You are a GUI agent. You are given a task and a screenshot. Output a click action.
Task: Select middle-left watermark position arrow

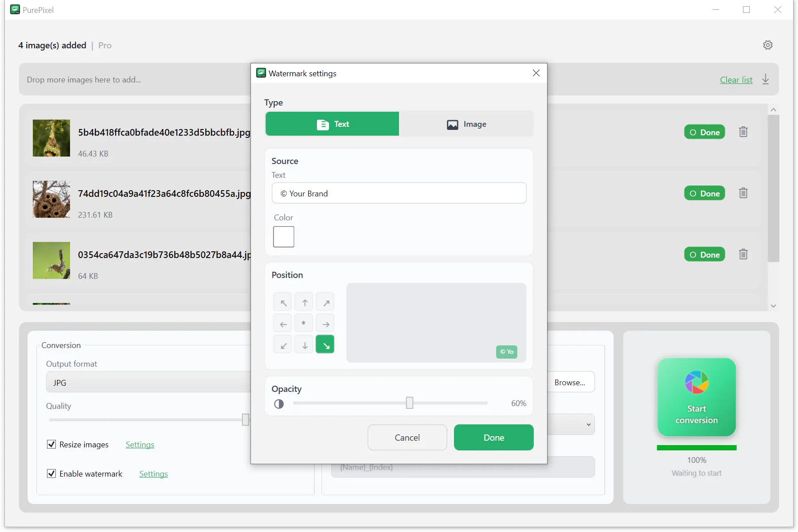(x=283, y=324)
